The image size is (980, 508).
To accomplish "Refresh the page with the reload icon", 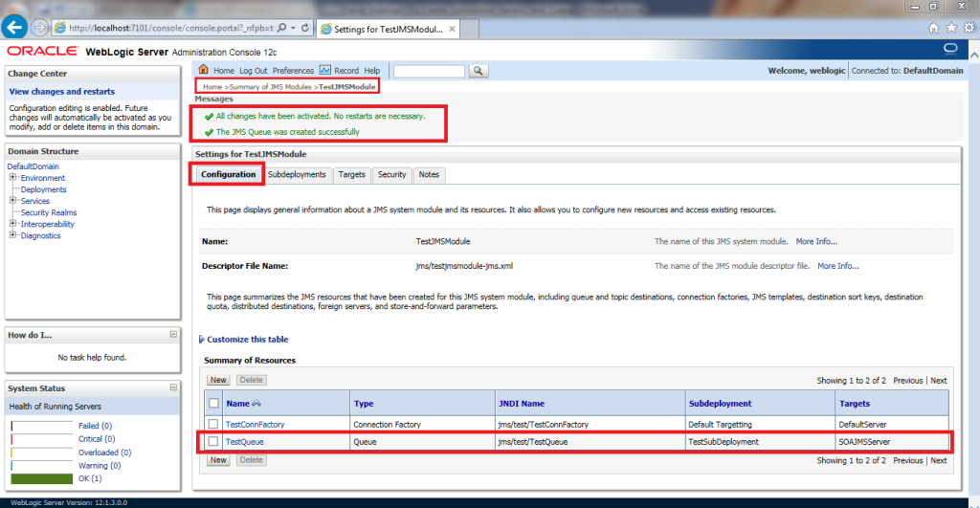I will click(305, 29).
